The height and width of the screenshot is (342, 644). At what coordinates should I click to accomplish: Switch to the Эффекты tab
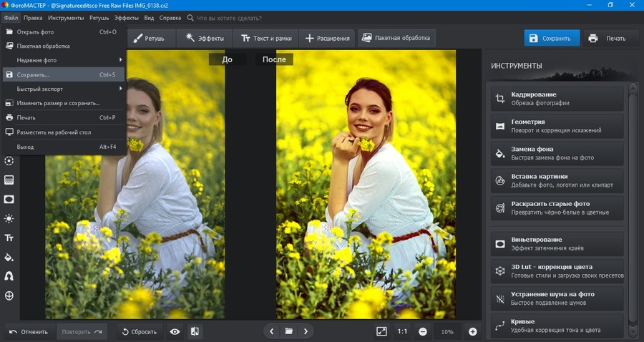pyautogui.click(x=205, y=38)
